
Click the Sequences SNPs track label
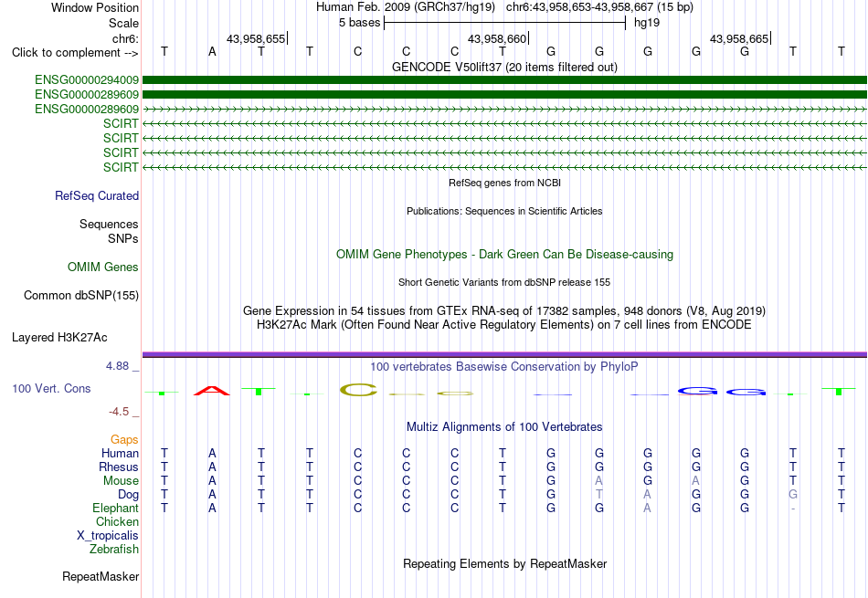pos(109,231)
